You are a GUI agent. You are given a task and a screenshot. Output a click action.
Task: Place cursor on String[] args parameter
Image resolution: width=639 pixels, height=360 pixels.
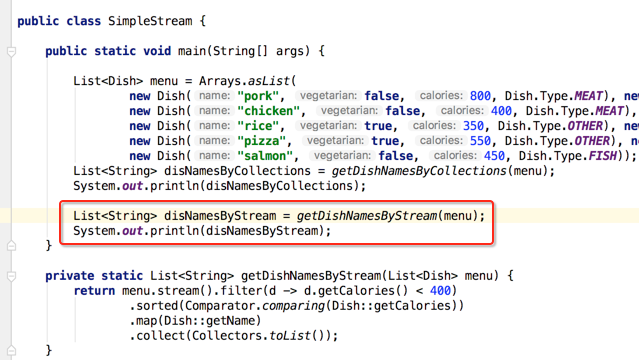tap(258, 51)
